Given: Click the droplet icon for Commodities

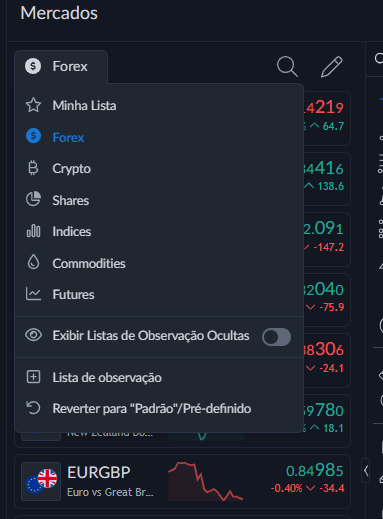Looking at the screenshot, I should click(x=33, y=262).
